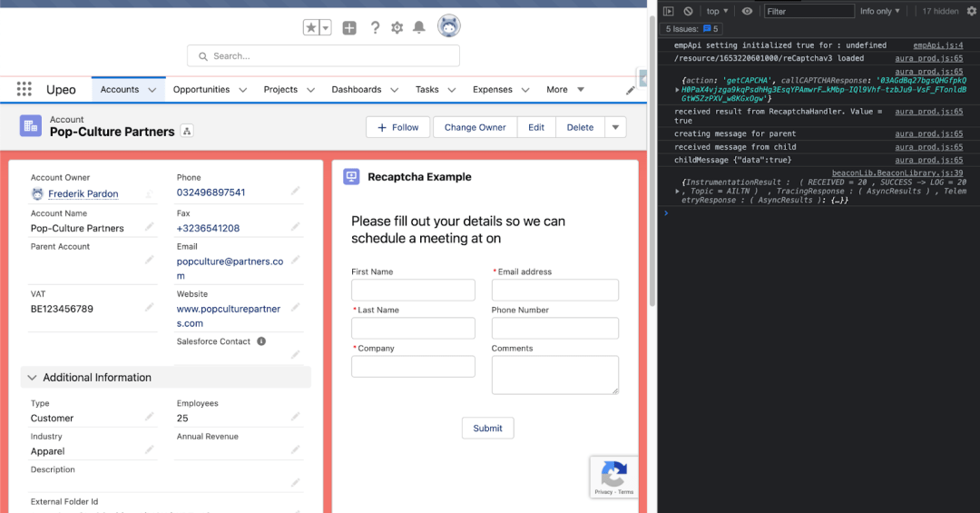Edit the Parent Account pencil icon

coord(150,259)
